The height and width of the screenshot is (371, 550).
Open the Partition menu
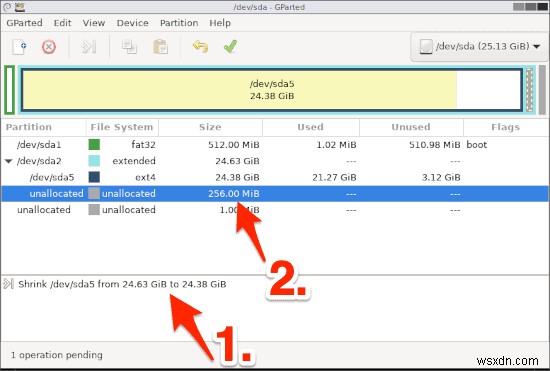179,23
